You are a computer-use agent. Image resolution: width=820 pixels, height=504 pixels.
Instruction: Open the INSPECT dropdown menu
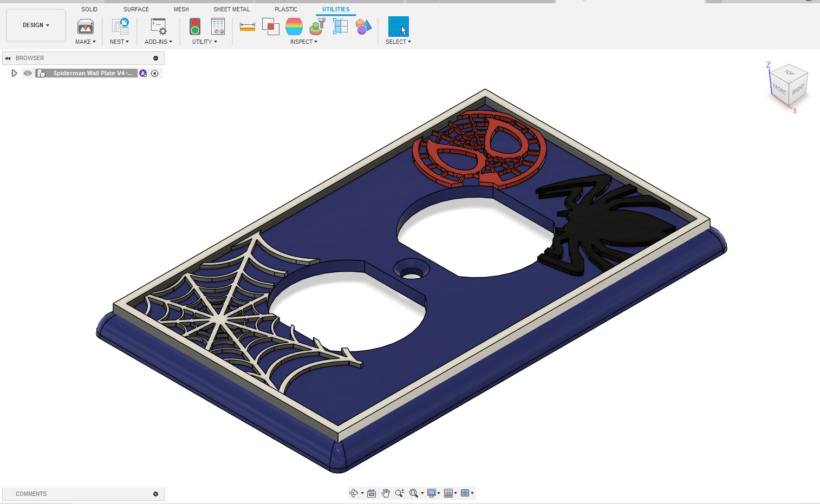(x=304, y=42)
